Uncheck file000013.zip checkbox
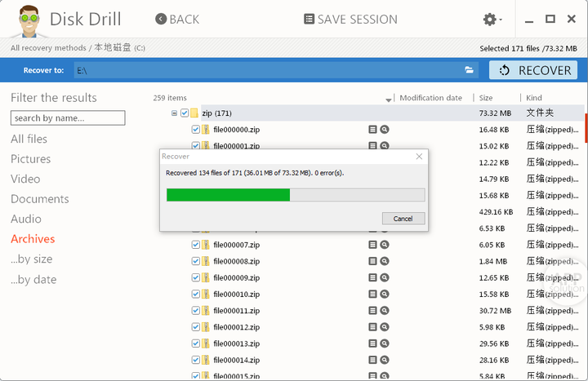 (x=196, y=343)
